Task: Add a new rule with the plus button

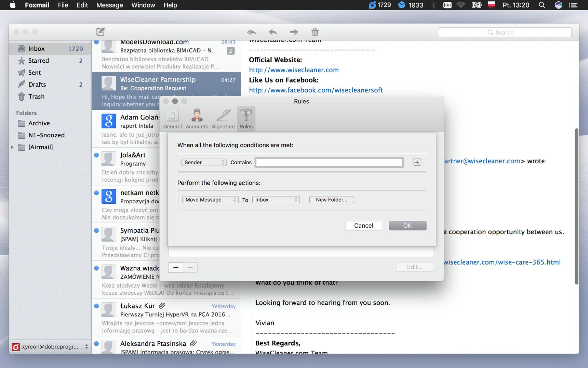Action: point(176,267)
